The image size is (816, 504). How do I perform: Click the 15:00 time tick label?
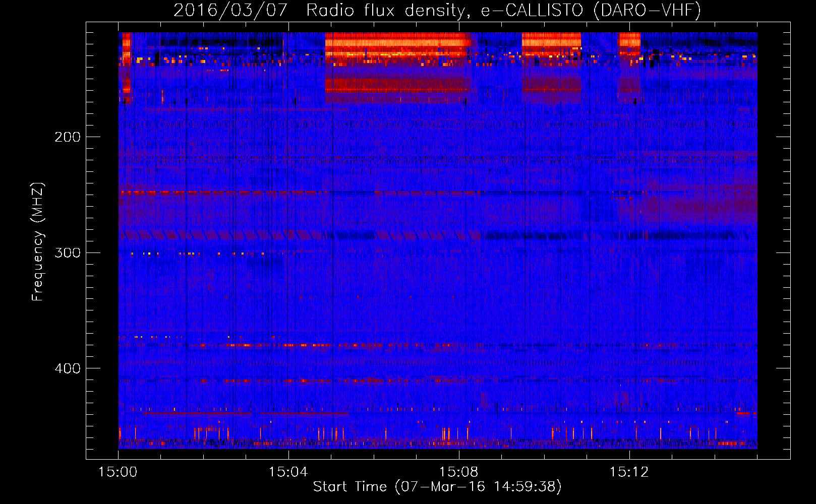pyautogui.click(x=118, y=472)
